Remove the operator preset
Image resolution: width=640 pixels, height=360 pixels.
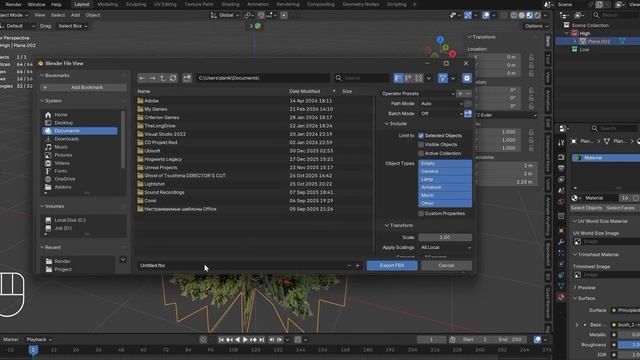coord(468,93)
